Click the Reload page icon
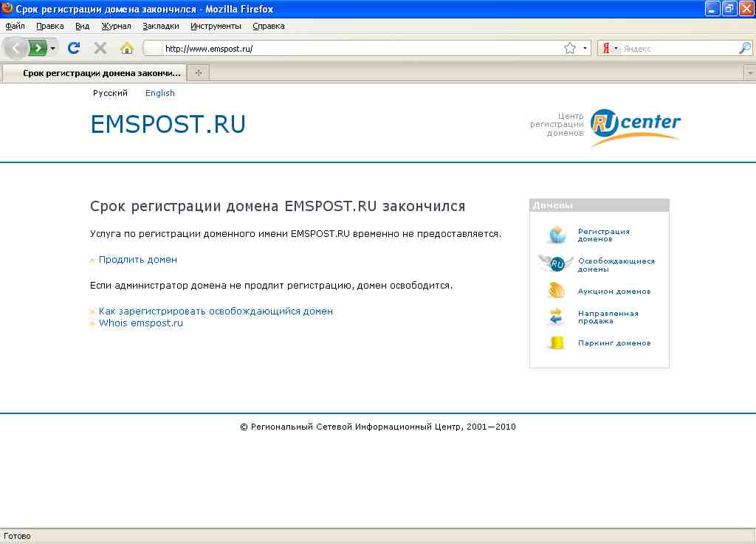756x544 pixels. 74,48
